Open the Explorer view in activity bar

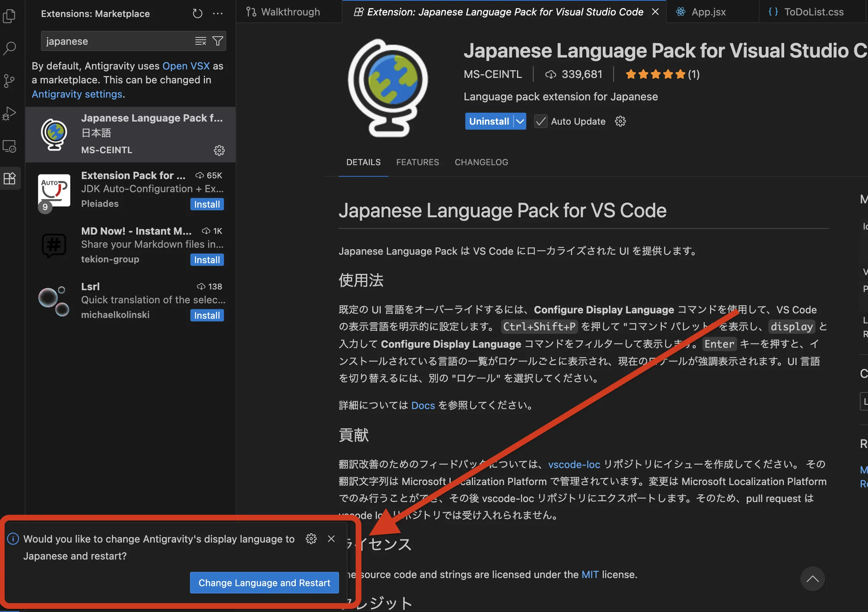pos(9,16)
